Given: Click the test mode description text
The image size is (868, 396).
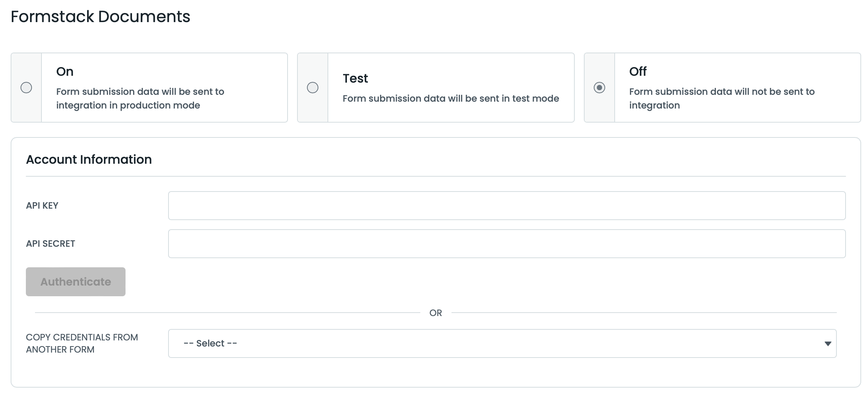Looking at the screenshot, I should click(451, 99).
